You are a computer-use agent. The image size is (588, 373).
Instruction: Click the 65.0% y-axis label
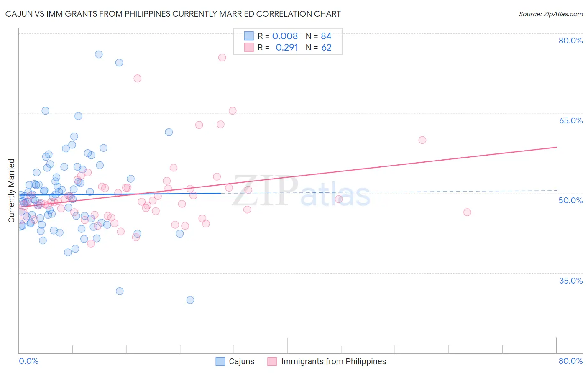pos(570,120)
